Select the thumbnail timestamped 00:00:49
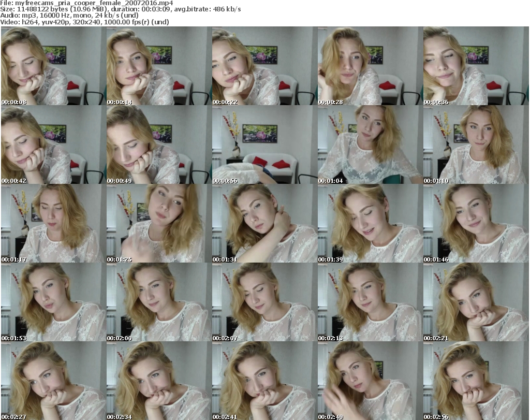This screenshot has height=420, width=530. (159, 144)
